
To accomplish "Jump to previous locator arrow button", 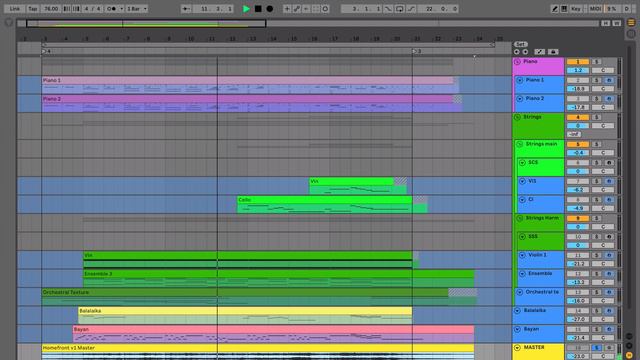I will click(517, 52).
